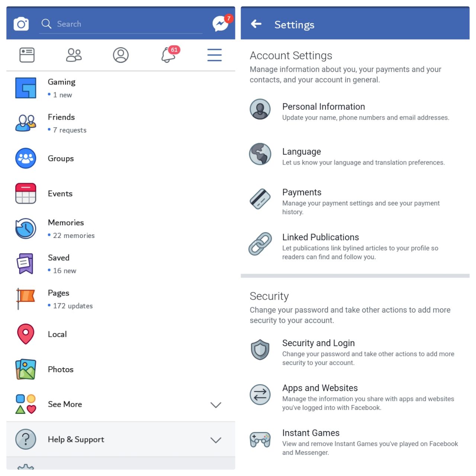The width and height of the screenshot is (476, 476).
Task: Open the Gaming menu item
Action: click(x=121, y=88)
